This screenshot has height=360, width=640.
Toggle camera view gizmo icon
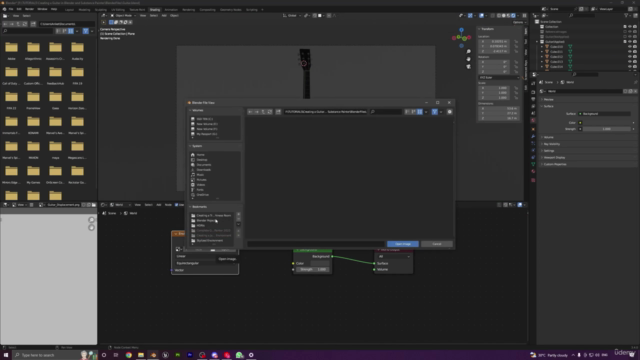[x=468, y=66]
